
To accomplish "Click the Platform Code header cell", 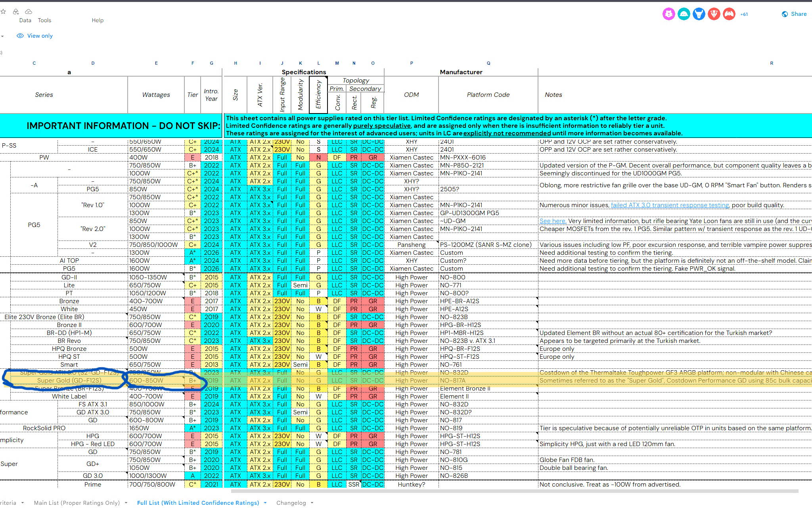I will 488,95.
